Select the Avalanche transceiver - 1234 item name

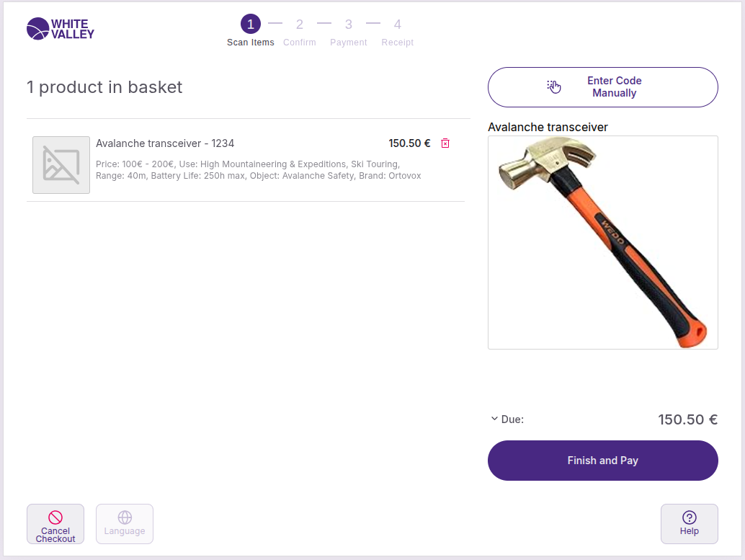(x=165, y=143)
